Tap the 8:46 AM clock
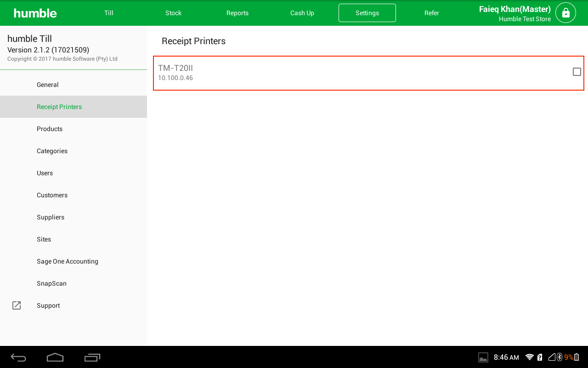Image resolution: width=588 pixels, height=368 pixels. point(506,357)
